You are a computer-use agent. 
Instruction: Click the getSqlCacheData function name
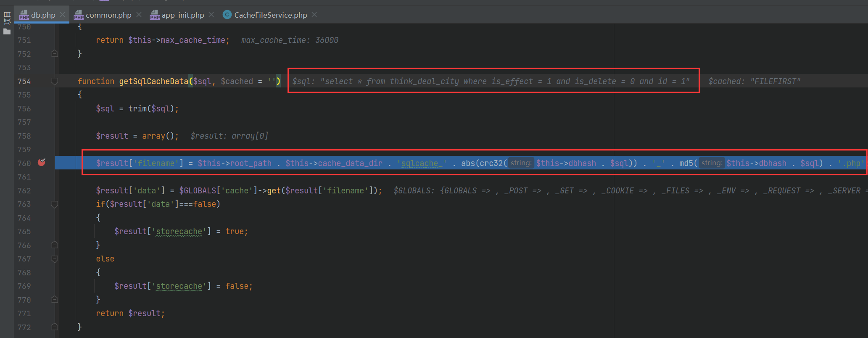coord(153,81)
